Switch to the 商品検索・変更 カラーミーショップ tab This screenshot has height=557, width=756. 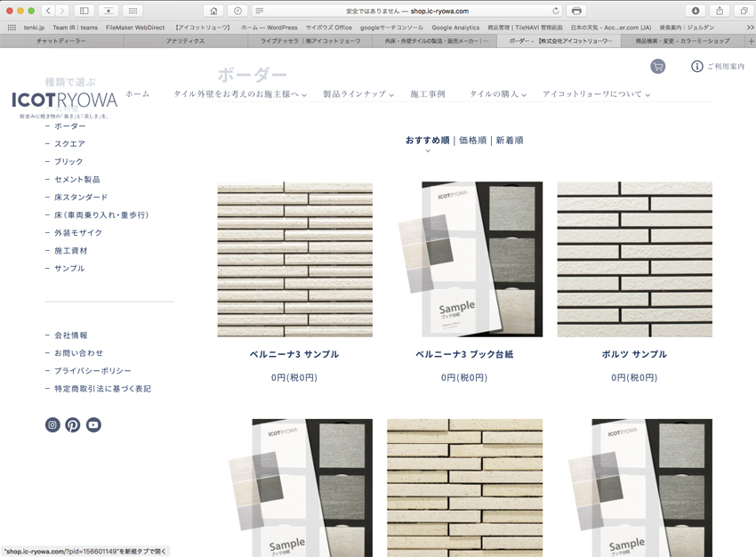tap(683, 42)
